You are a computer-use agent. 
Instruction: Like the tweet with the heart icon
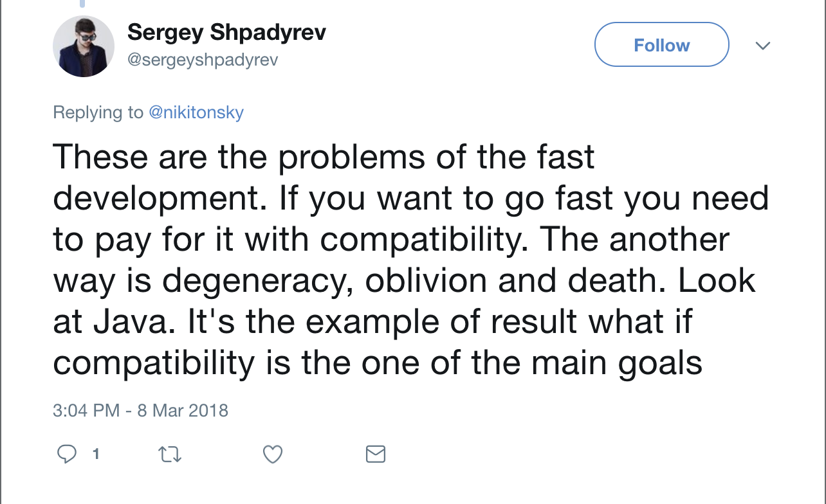pos(273,455)
